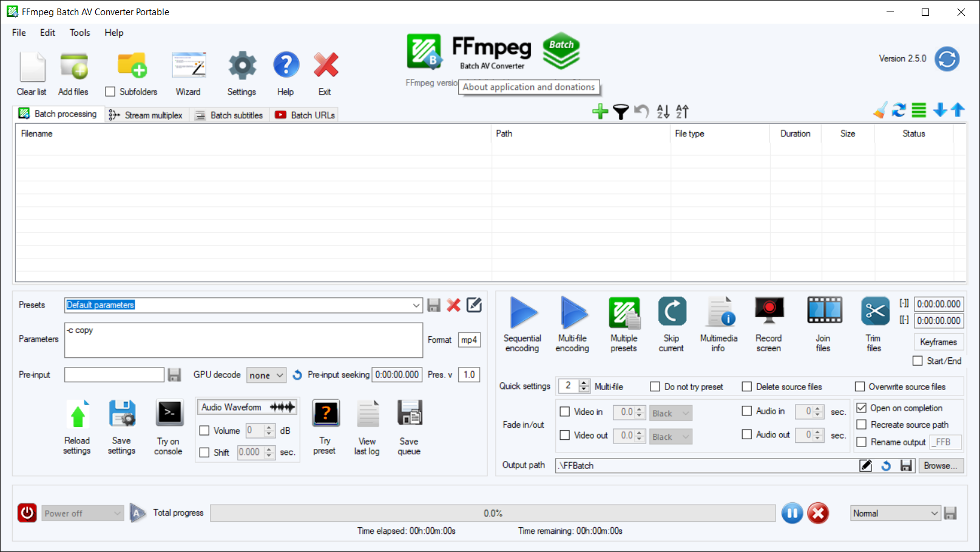Click the Try preset icon

326,414
